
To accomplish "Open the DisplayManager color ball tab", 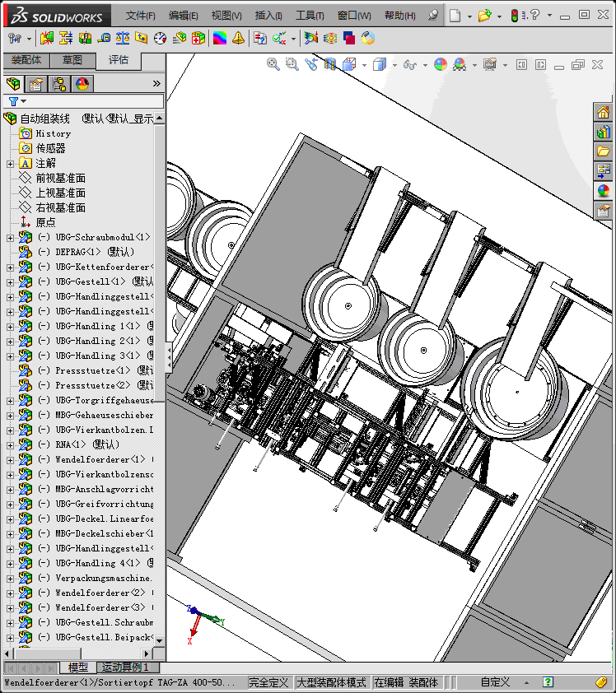I will [82, 83].
